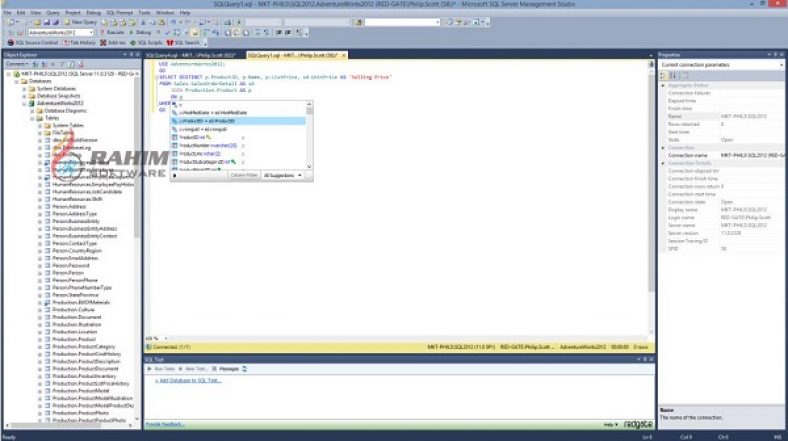Close the Object Explorer panel
788x441 pixels.
coord(138,54)
